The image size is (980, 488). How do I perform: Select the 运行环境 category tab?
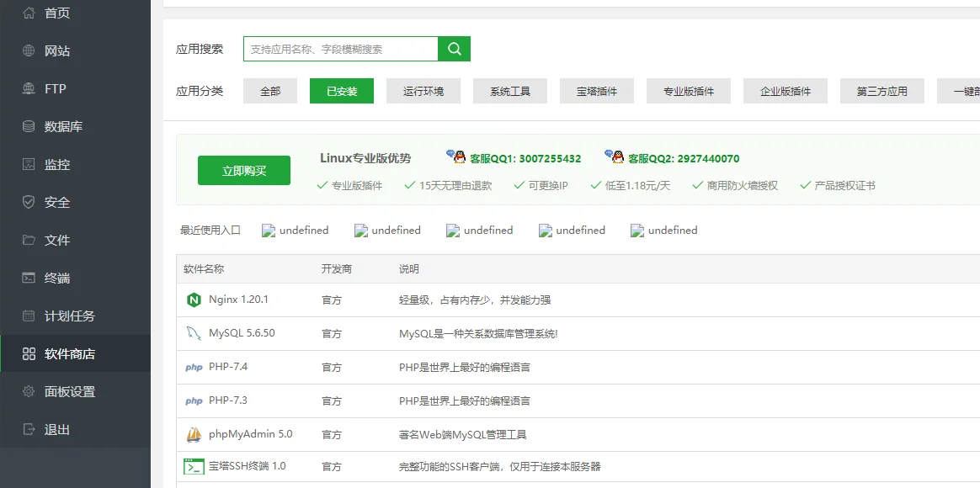point(423,91)
